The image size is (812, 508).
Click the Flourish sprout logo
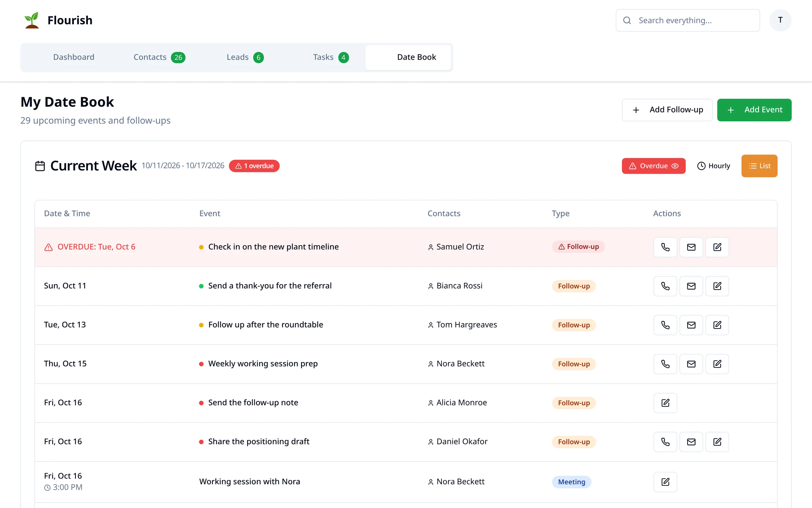click(32, 20)
